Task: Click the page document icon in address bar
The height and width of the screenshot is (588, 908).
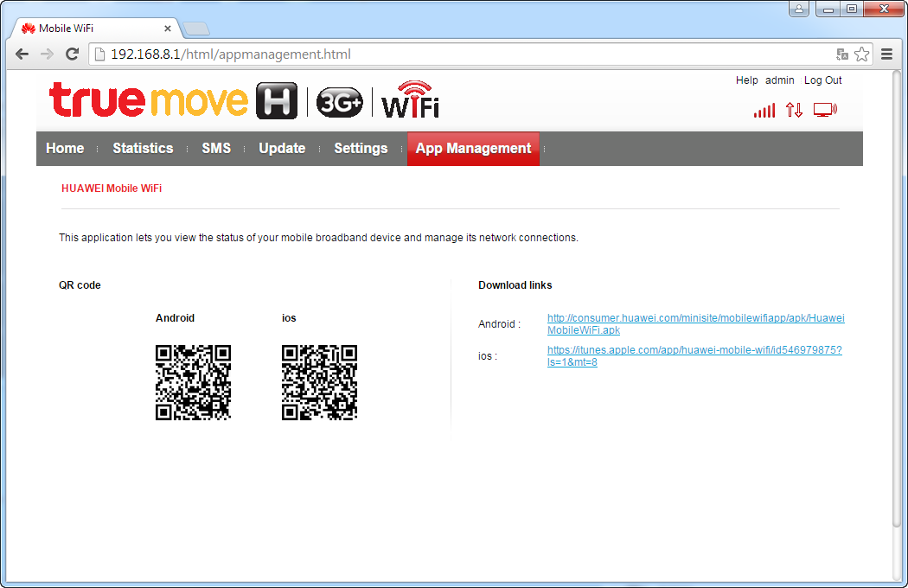Action: (x=99, y=54)
